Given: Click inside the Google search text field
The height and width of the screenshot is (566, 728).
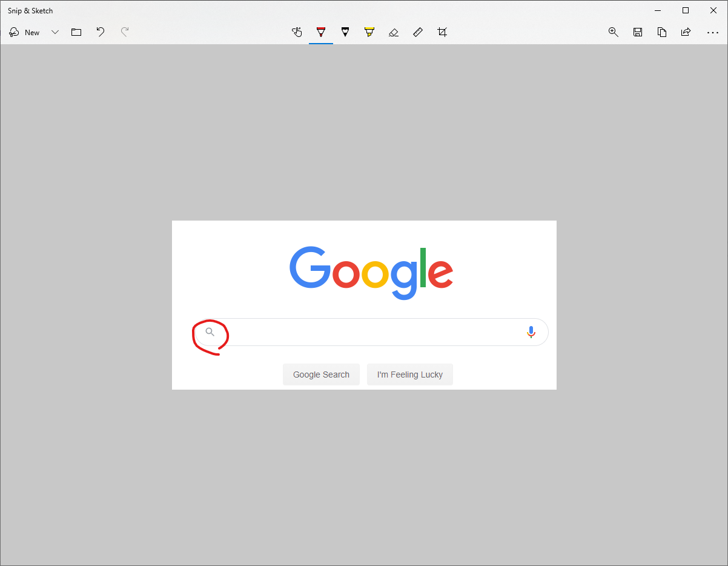Looking at the screenshot, I should click(x=369, y=332).
